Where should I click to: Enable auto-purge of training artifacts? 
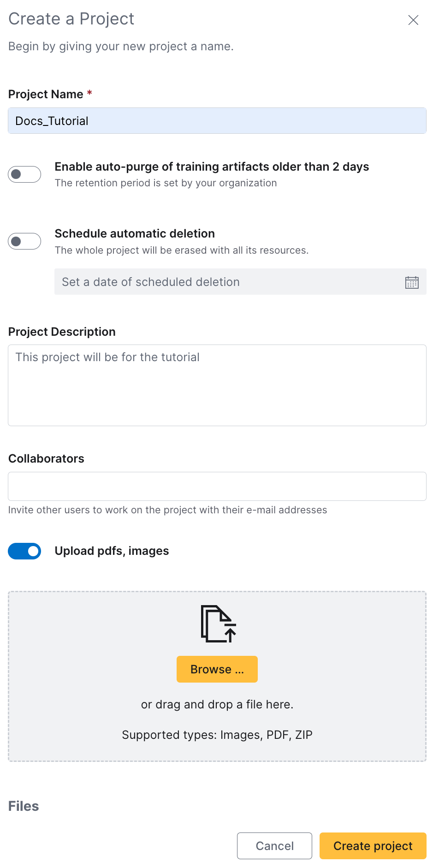(24, 174)
